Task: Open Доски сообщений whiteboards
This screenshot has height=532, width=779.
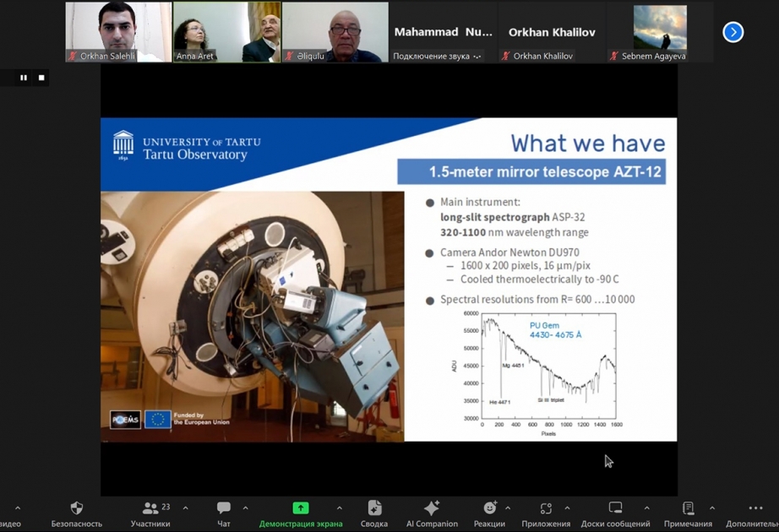Action: coord(615,514)
